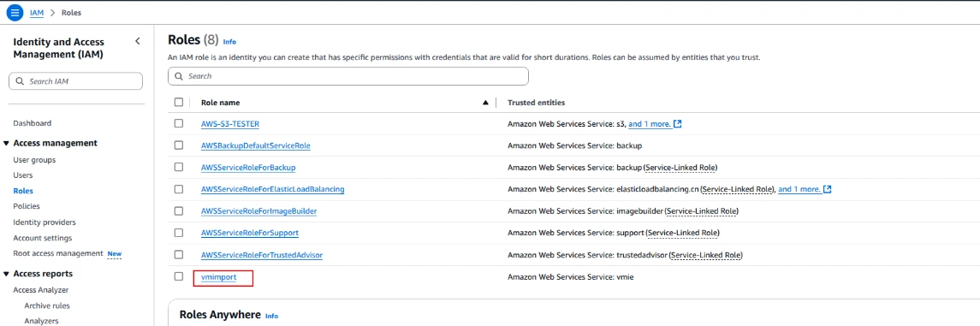The image size is (980, 326).
Task: Open Users in the sidebar
Action: 23,175
